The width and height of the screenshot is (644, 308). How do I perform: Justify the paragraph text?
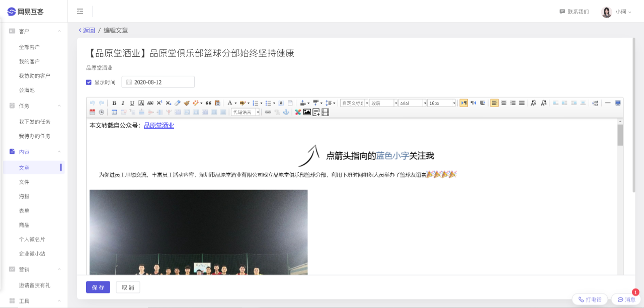tap(522, 103)
